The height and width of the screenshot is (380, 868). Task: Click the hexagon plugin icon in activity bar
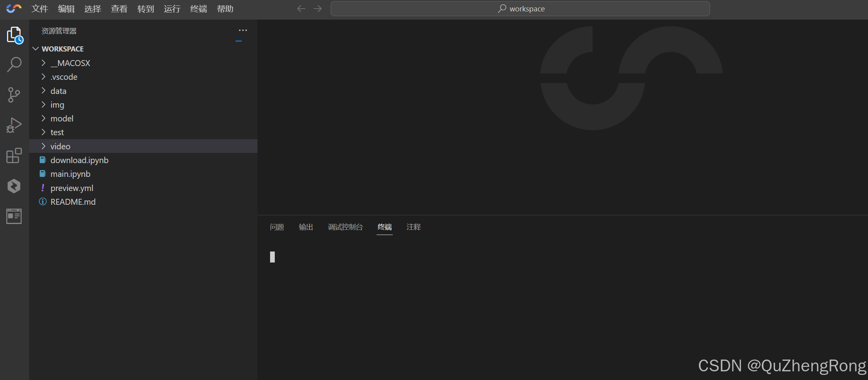[x=14, y=186]
